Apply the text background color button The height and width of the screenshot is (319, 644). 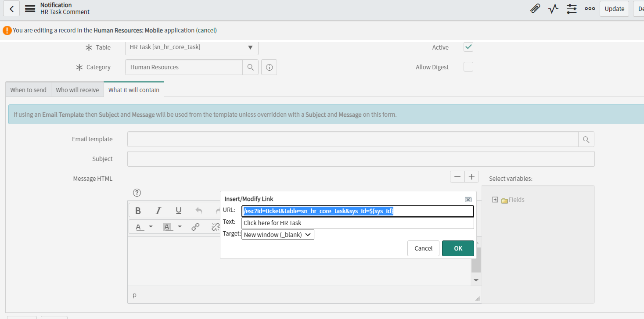(167, 227)
